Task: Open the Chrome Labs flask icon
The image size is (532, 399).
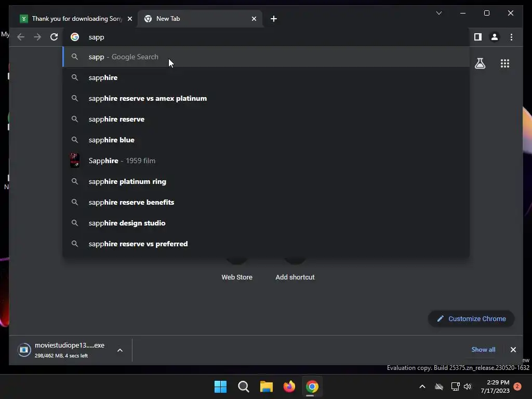Action: (480, 63)
